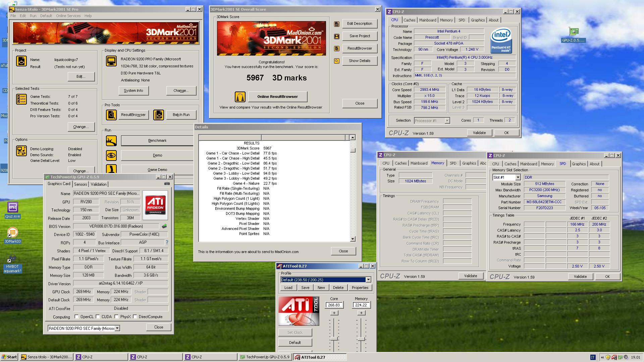Click the Memory clock slider in ATITool
This screenshot has width=644, height=362.
coord(361,339)
